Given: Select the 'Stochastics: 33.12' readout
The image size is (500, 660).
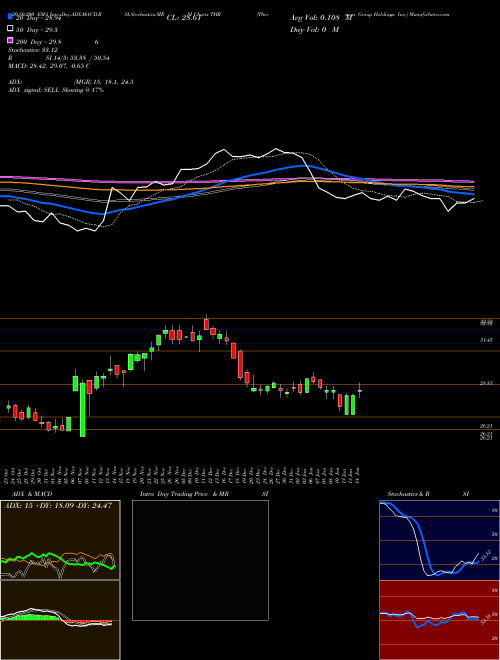Looking at the screenshot, I should [x=33, y=50].
